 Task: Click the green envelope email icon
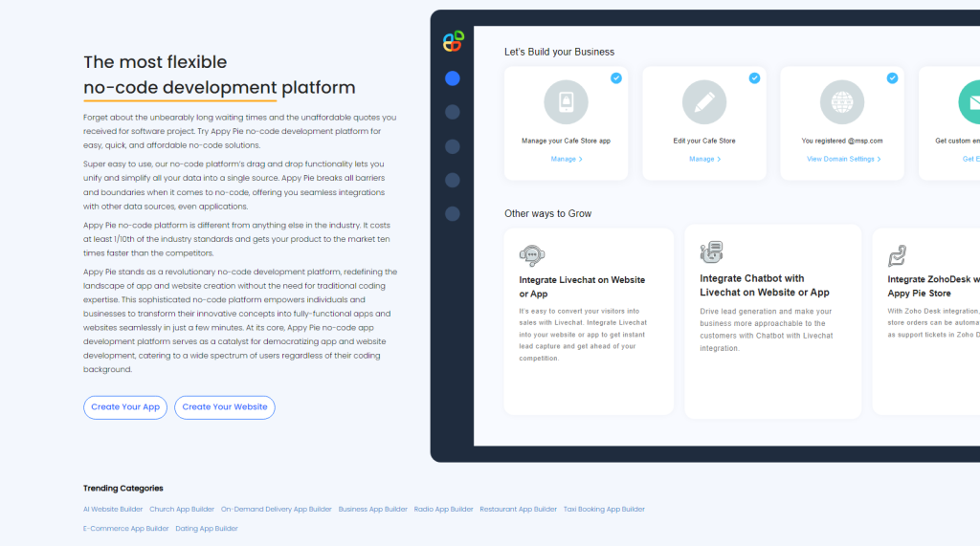(x=969, y=102)
